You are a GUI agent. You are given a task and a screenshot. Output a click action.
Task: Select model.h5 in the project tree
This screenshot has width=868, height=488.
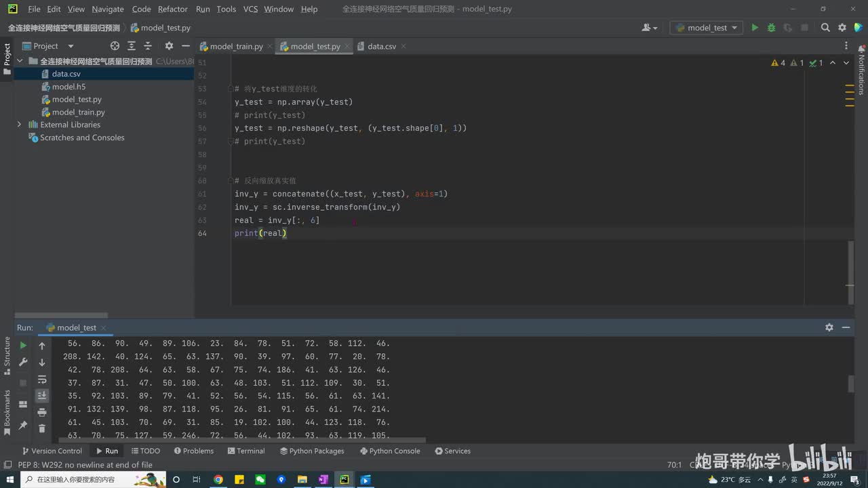[68, 87]
